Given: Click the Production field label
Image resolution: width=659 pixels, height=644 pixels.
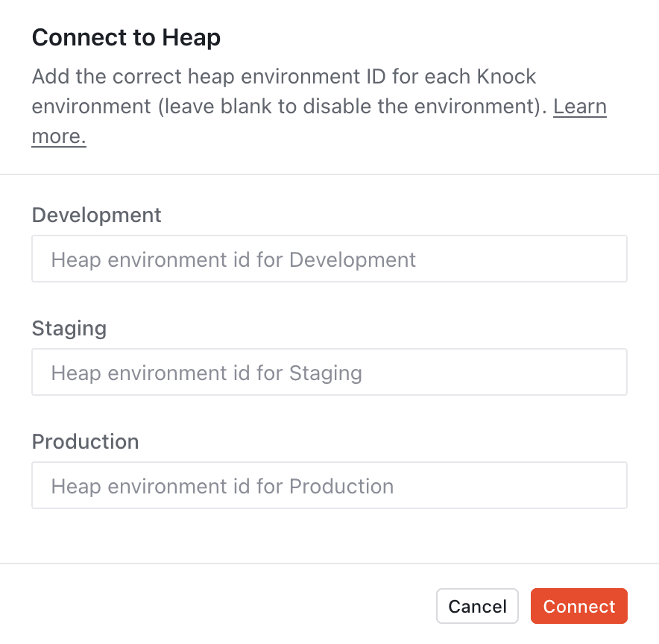Looking at the screenshot, I should point(85,441).
